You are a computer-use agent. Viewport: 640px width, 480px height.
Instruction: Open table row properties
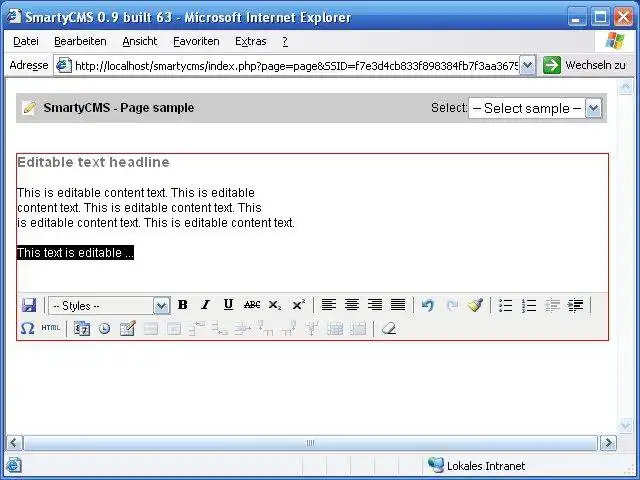pos(151,328)
